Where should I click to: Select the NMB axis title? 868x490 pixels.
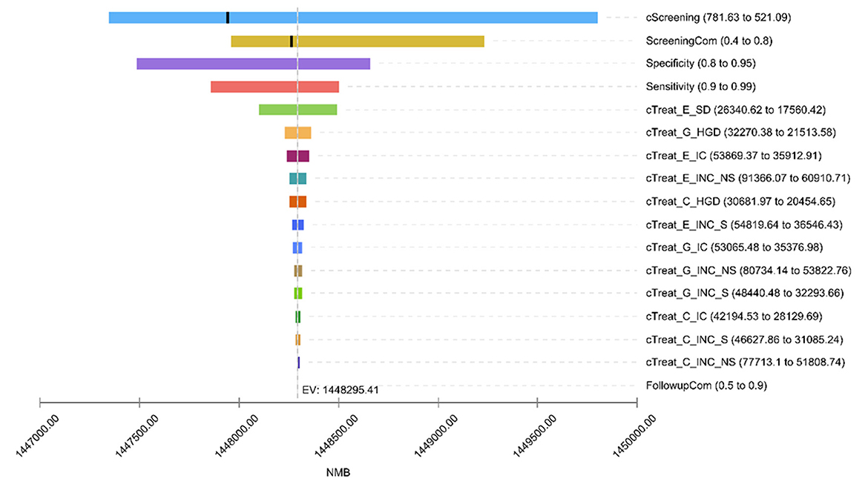[x=338, y=473]
